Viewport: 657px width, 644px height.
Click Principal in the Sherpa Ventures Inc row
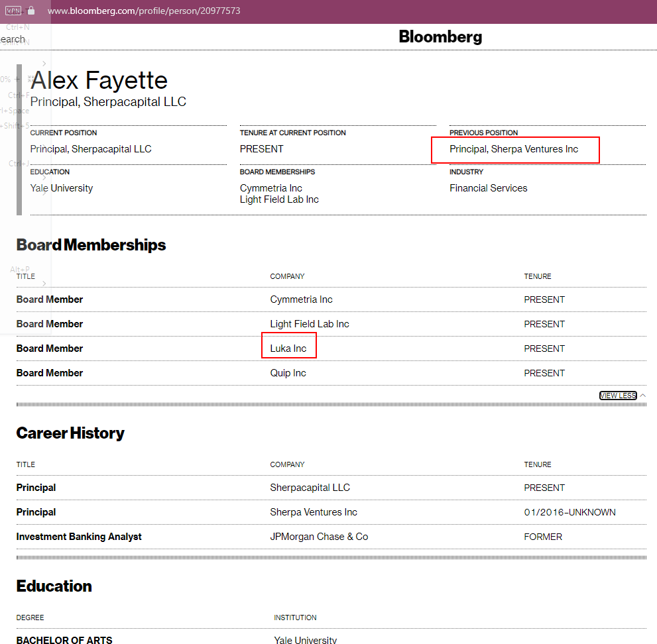(x=36, y=512)
